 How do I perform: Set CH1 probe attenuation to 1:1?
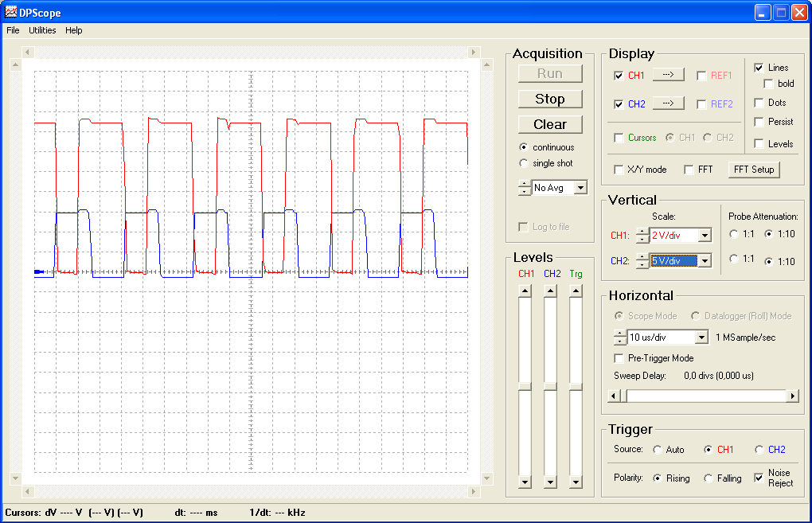[x=734, y=234]
